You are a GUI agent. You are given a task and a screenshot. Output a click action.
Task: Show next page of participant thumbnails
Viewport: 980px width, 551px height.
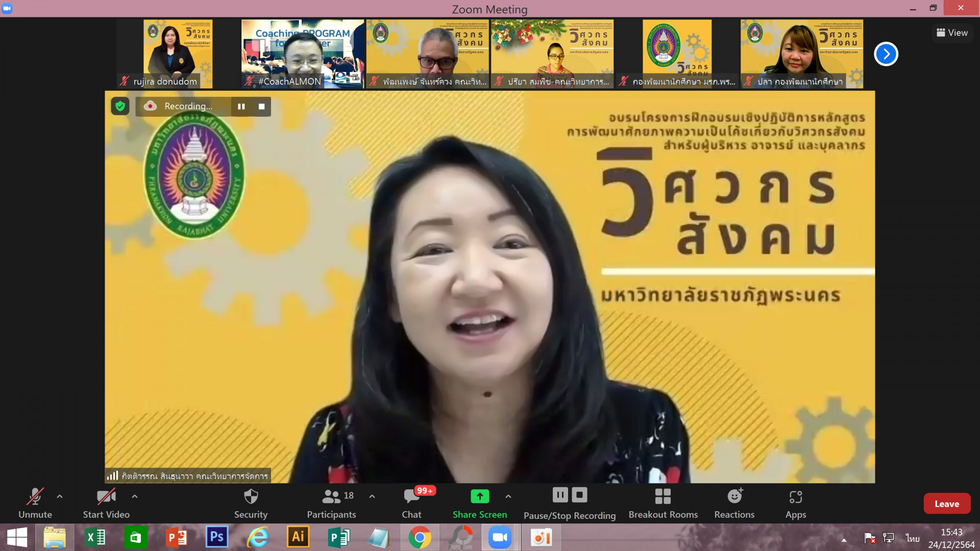pos(886,54)
